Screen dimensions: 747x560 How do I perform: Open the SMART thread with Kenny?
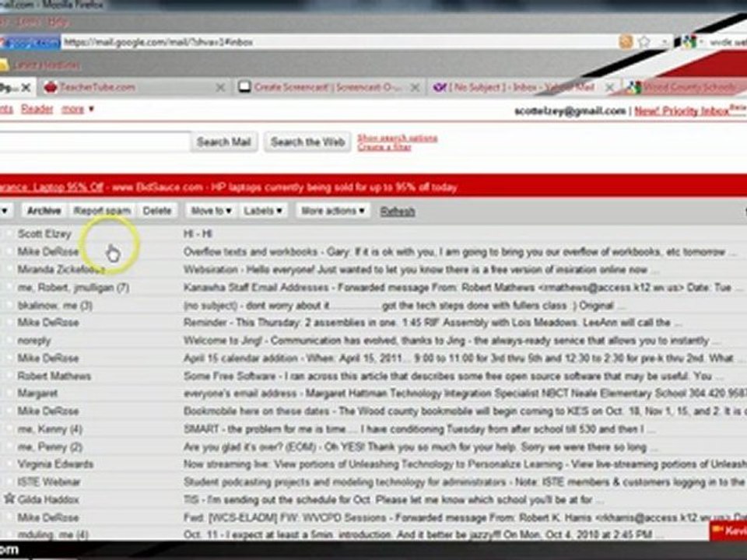pyautogui.click(x=373, y=429)
